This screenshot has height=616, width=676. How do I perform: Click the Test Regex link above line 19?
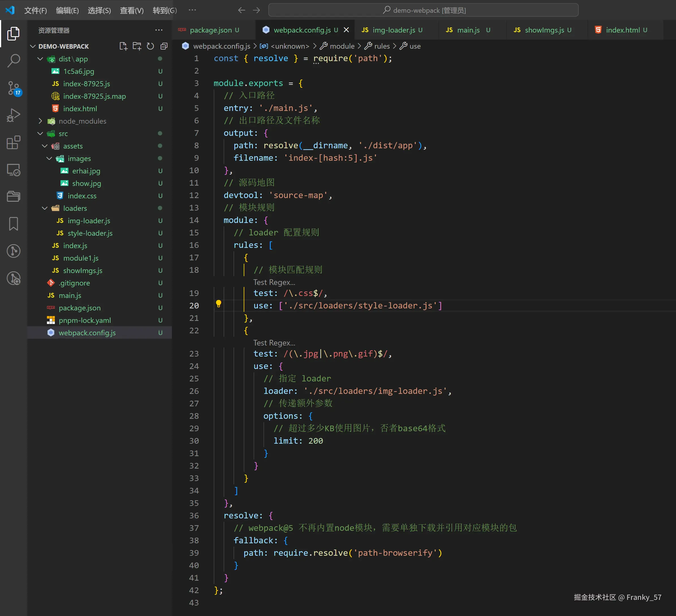[x=274, y=282]
